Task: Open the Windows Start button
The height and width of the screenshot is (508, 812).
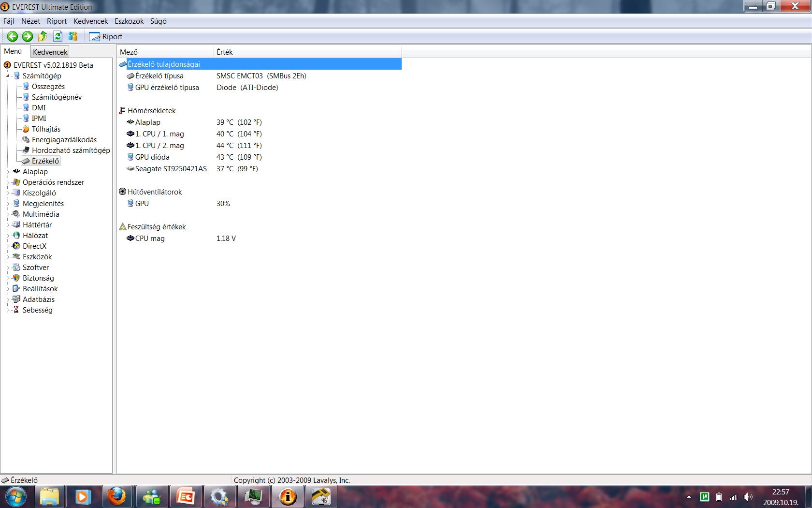Action: point(15,497)
